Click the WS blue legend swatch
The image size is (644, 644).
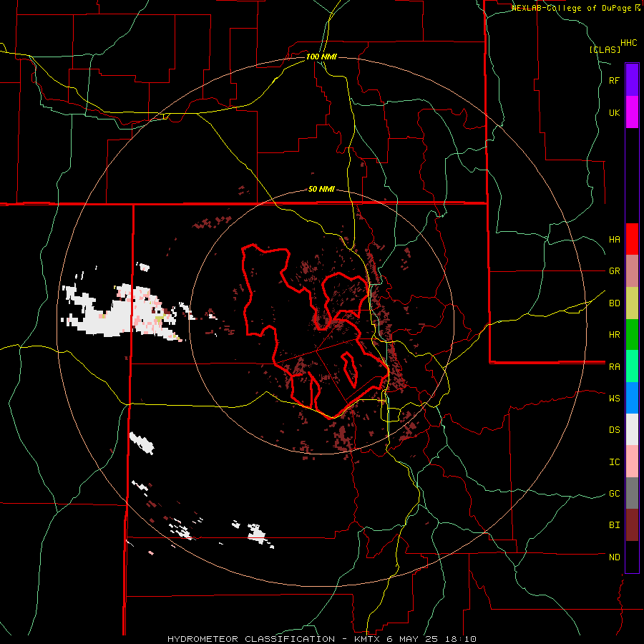coord(632,398)
